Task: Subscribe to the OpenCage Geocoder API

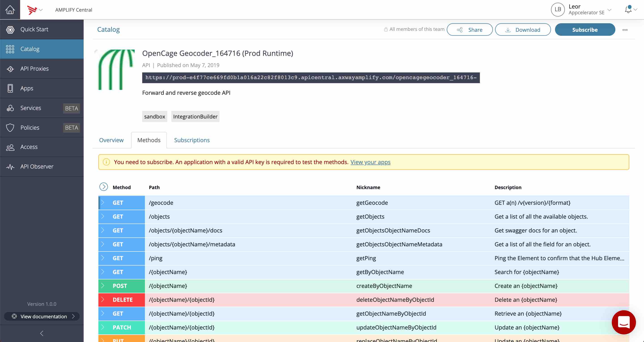Action: pos(585,30)
